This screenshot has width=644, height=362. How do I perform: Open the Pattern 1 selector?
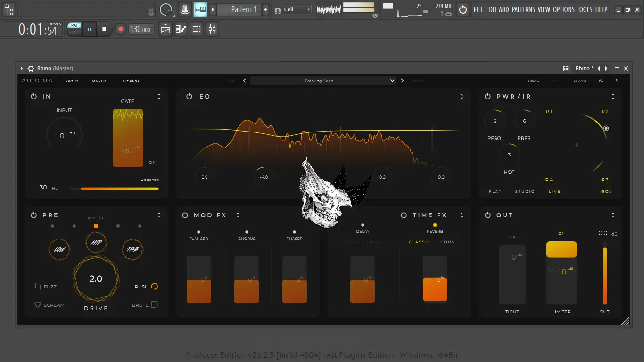click(241, 9)
